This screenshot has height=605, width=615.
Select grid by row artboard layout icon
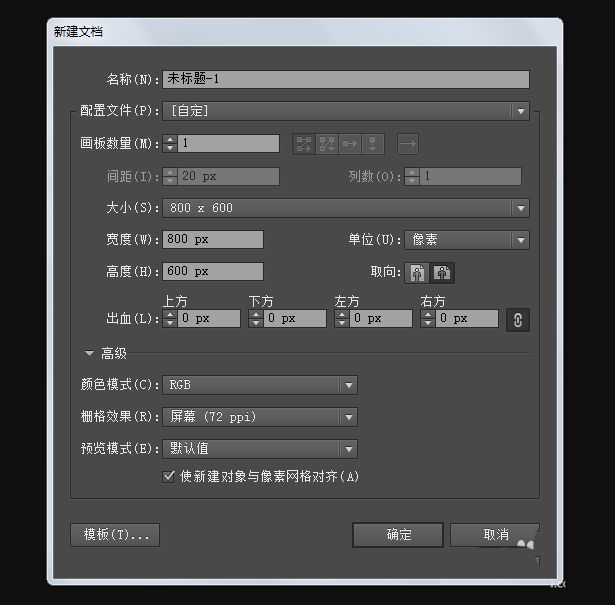click(x=304, y=144)
